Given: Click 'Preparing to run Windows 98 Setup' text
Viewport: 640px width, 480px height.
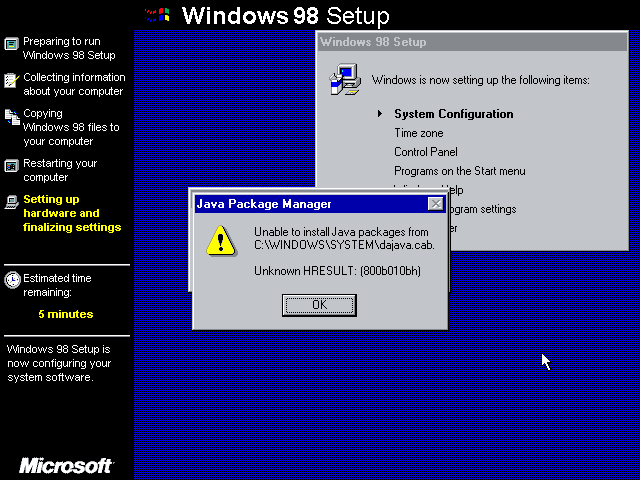Looking at the screenshot, I should [69, 48].
